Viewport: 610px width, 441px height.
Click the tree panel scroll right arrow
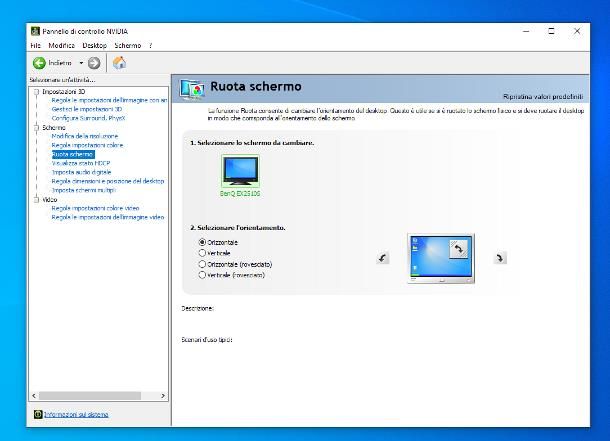pyautogui.click(x=163, y=396)
